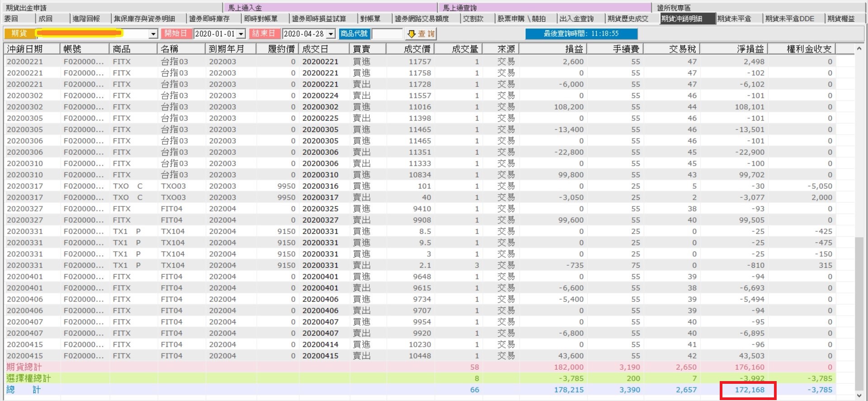Select profit cell 43,600 in last row

(x=571, y=356)
